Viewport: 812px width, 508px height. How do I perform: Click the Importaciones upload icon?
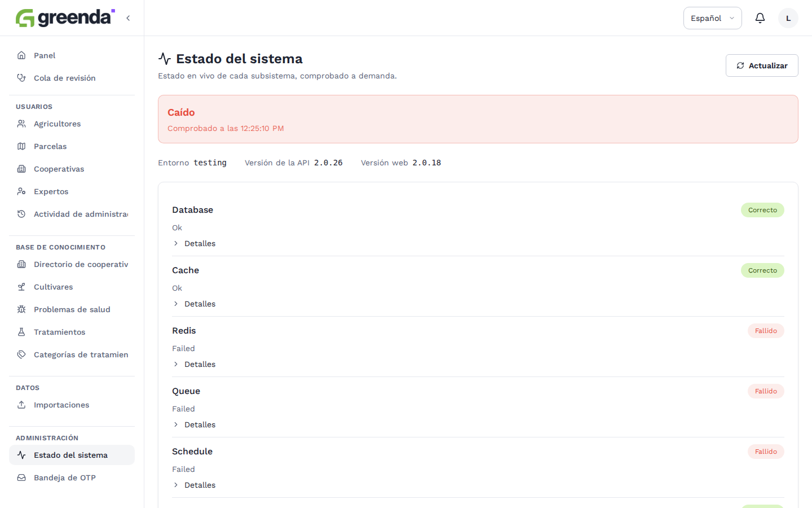[x=21, y=405]
